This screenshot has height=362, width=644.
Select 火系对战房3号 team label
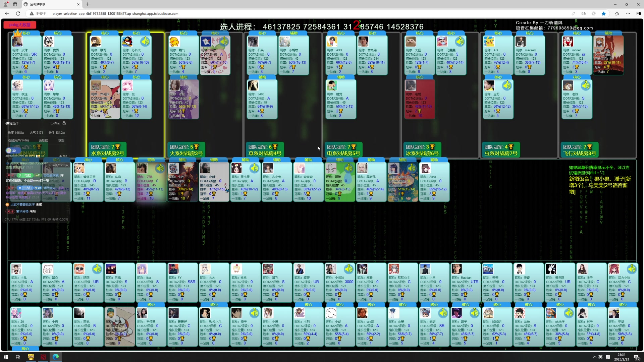pyautogui.click(x=186, y=154)
